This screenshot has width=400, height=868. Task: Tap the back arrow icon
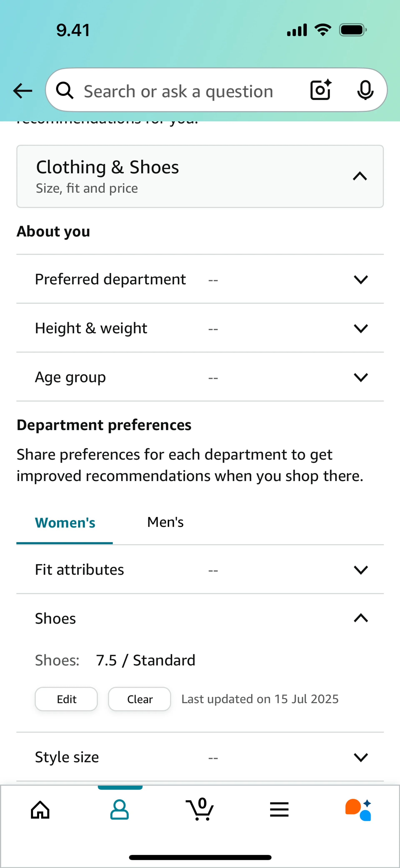[22, 91]
